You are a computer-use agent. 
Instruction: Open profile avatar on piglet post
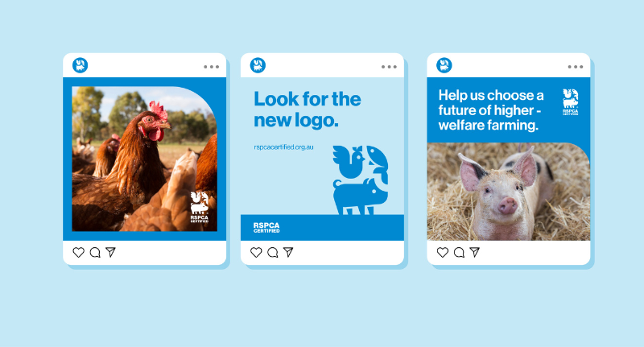(444, 65)
